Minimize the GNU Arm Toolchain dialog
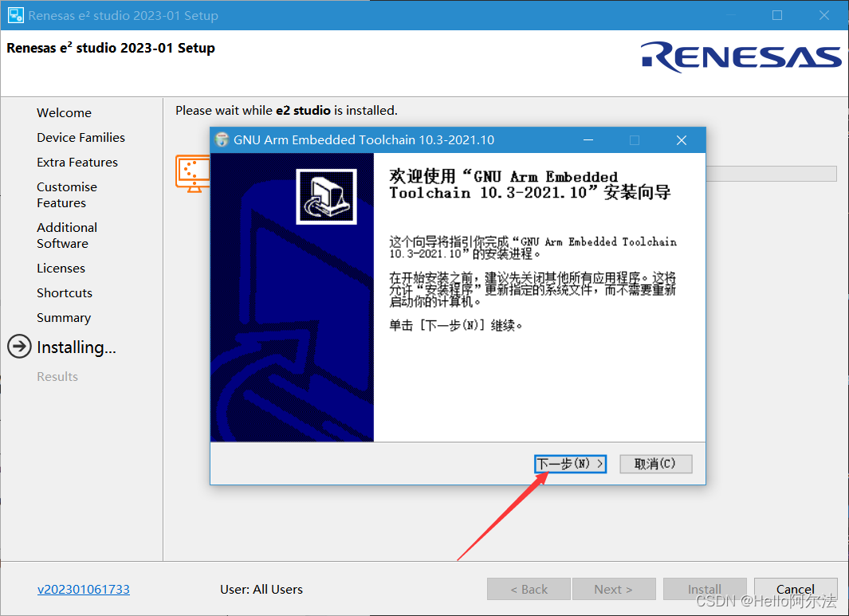849x616 pixels. click(x=588, y=140)
